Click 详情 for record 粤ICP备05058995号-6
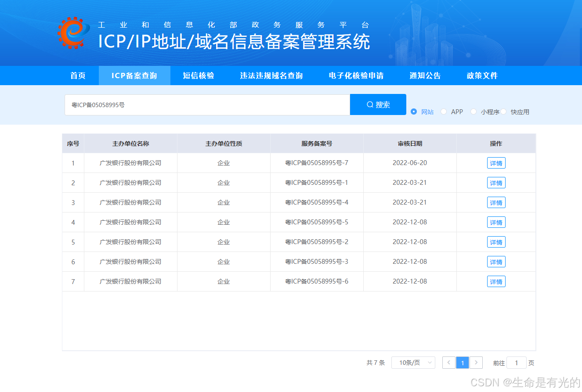The width and height of the screenshot is (582, 392). pyautogui.click(x=496, y=281)
